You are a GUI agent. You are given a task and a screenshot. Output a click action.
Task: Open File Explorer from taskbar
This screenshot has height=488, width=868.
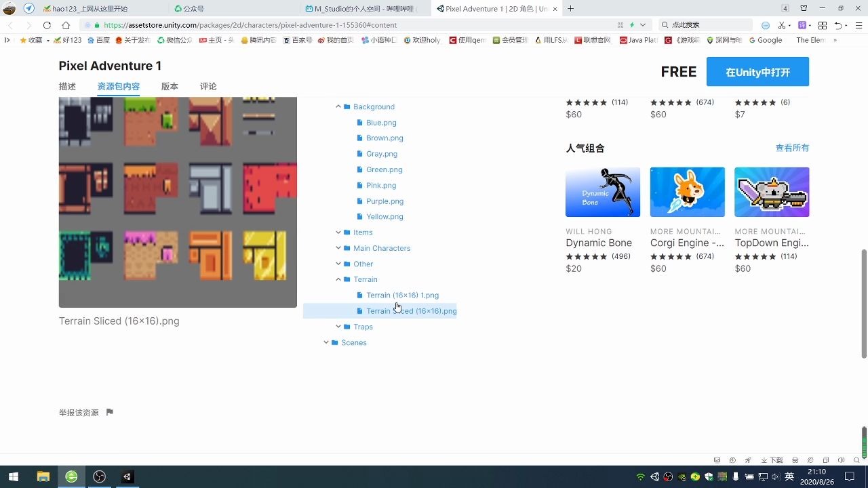coord(43,476)
